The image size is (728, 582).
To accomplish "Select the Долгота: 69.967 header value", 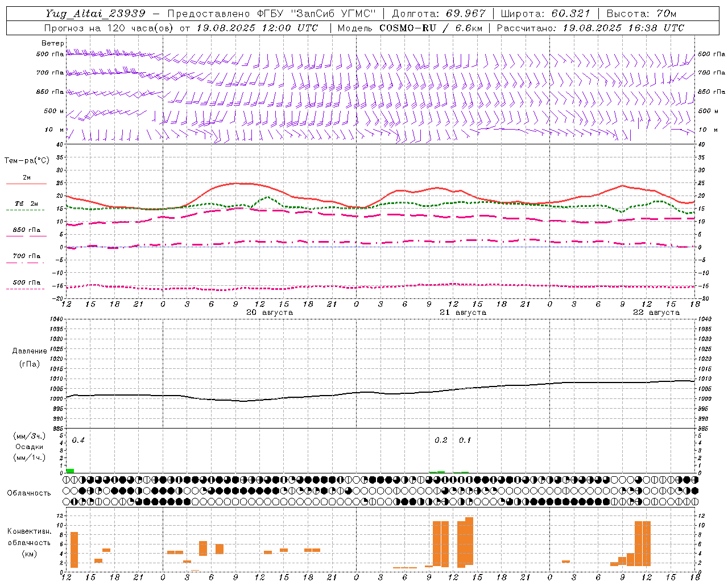I will [x=439, y=14].
